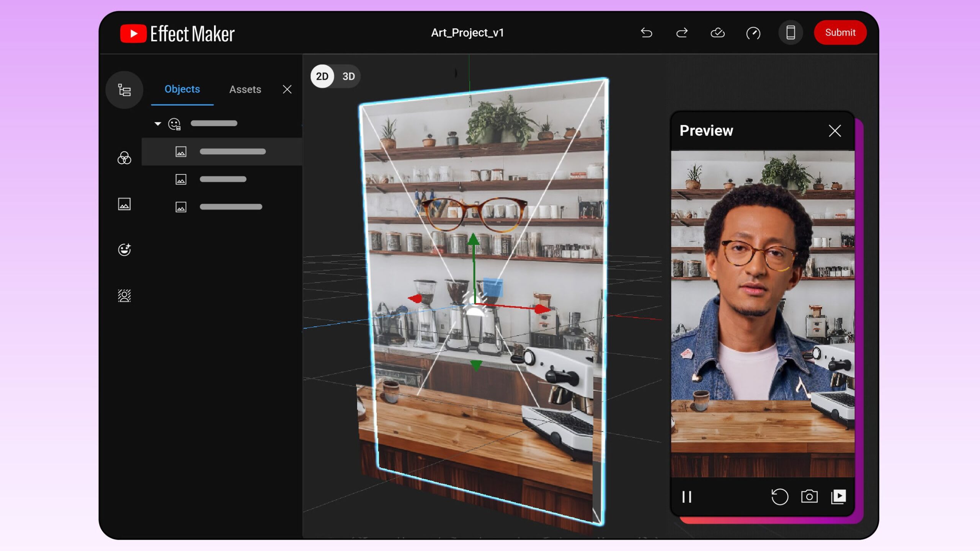This screenshot has height=551, width=980.
Task: Open the color filters sidebar icon
Action: click(x=124, y=158)
